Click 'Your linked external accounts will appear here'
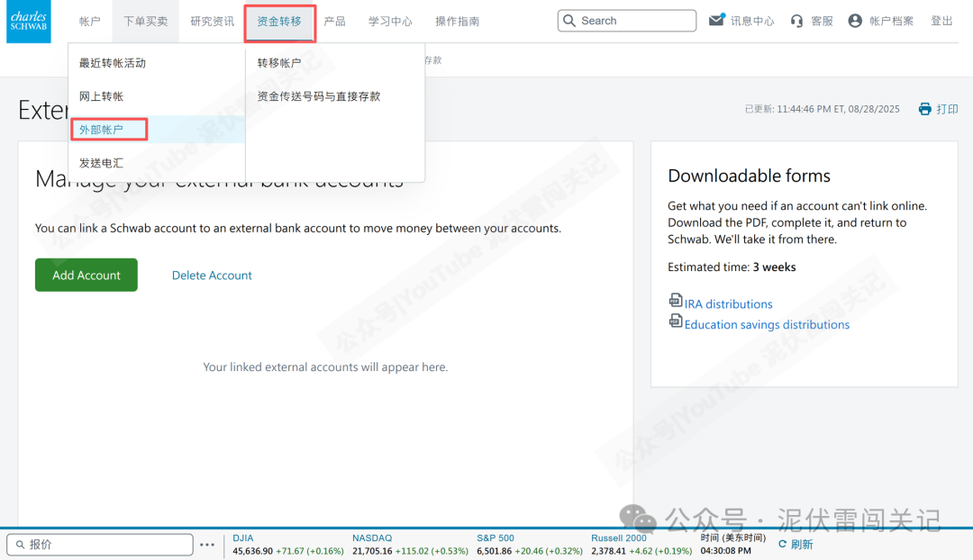 325,367
